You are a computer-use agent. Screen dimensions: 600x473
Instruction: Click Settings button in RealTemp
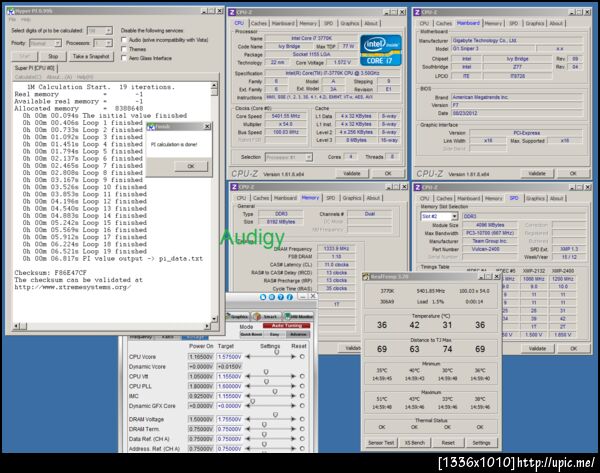[481, 443]
